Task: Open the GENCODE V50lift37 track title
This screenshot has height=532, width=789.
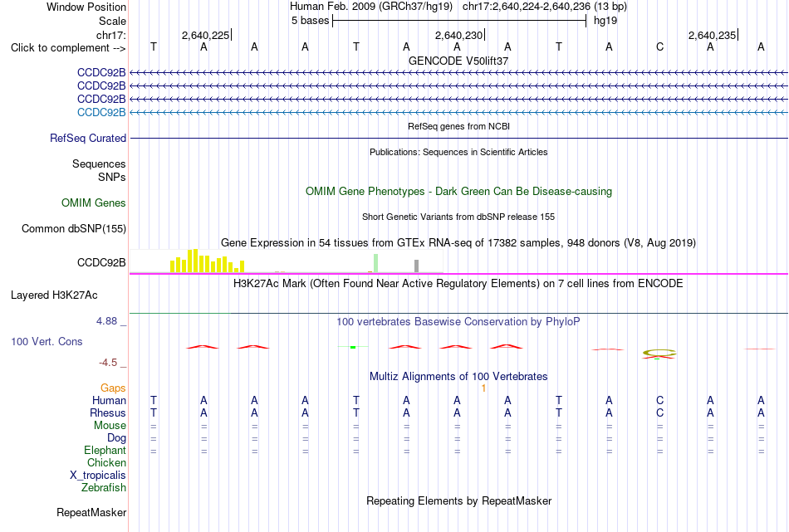Action: coord(458,61)
